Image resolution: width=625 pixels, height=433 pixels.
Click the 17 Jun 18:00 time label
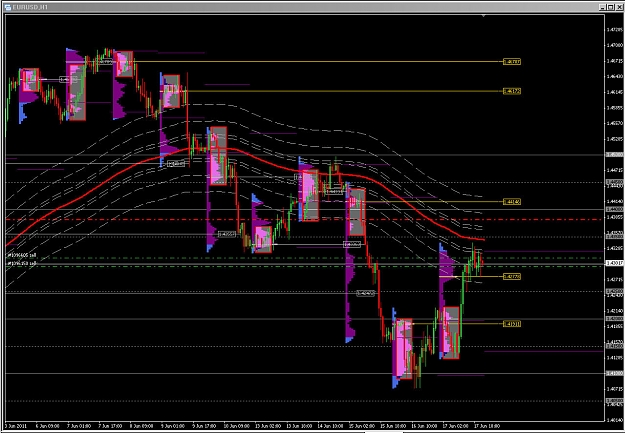pos(487,426)
